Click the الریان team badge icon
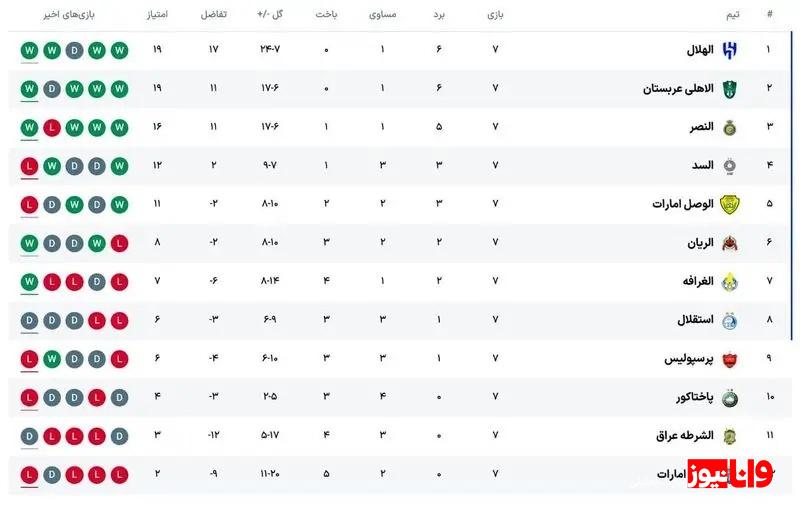This screenshot has width=800, height=509. (x=729, y=243)
